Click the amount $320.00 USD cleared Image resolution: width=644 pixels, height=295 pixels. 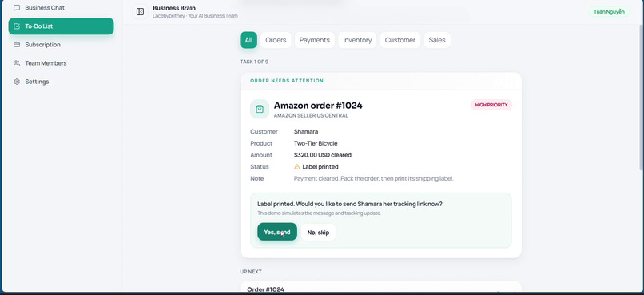[x=323, y=155]
